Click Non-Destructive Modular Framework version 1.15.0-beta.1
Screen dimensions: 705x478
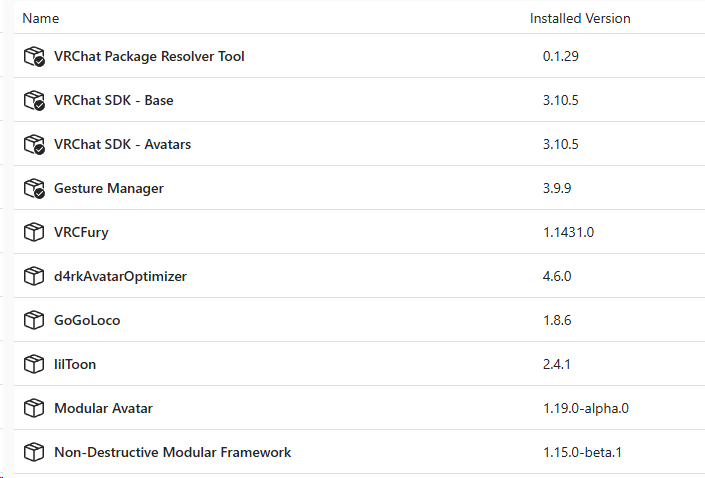coord(582,452)
